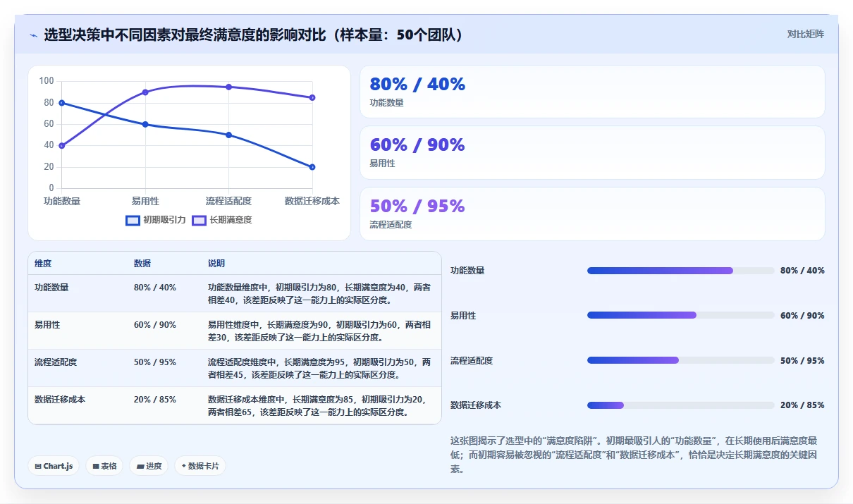
Task: Click the 功能数量 x-axis label on chart
Action: (x=62, y=201)
